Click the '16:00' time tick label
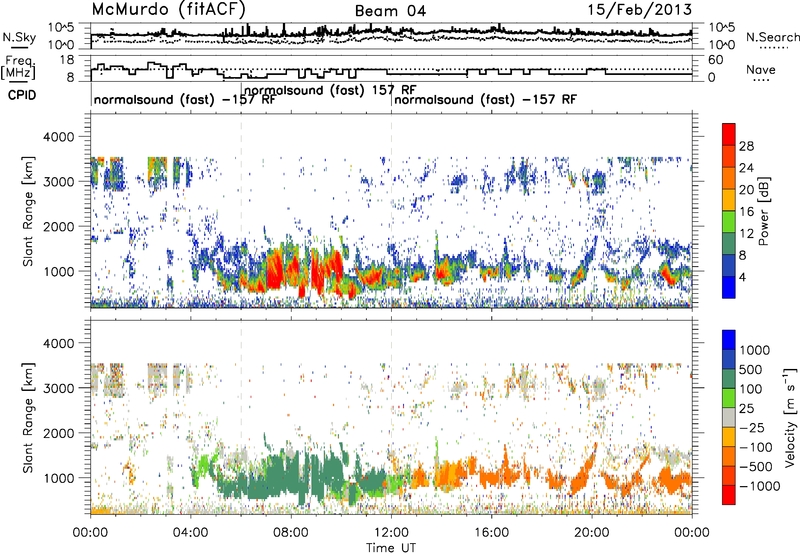This screenshot has height=554, width=800. click(x=491, y=533)
